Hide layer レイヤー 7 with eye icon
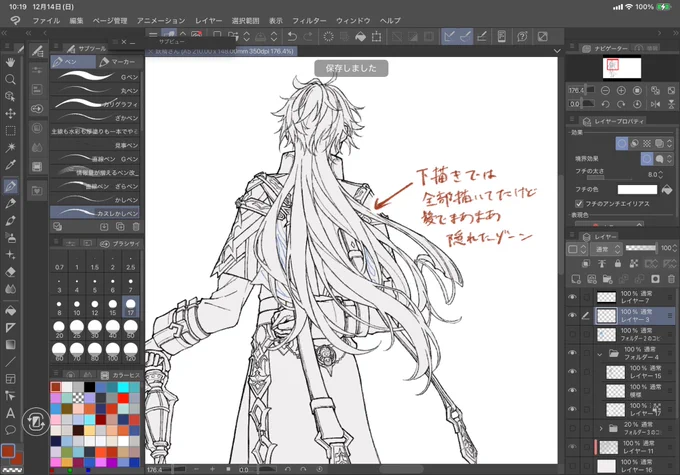This screenshot has width=680, height=475. coord(572,297)
